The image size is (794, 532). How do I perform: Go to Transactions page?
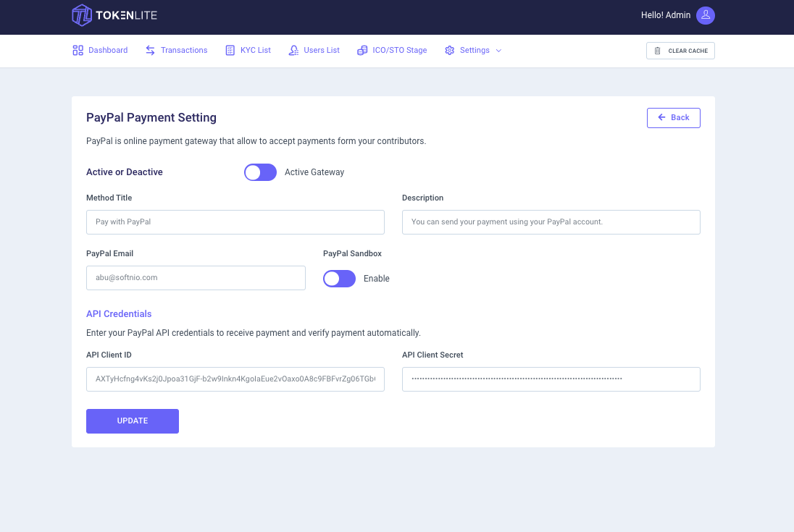(x=176, y=50)
